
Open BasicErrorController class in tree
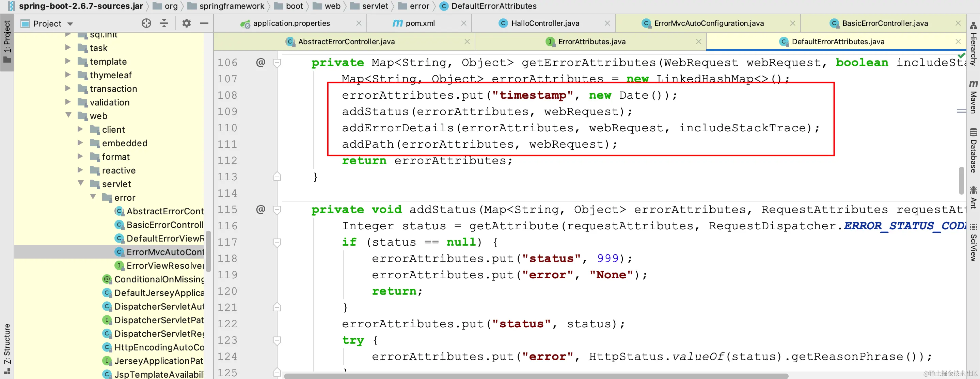pyautogui.click(x=159, y=225)
